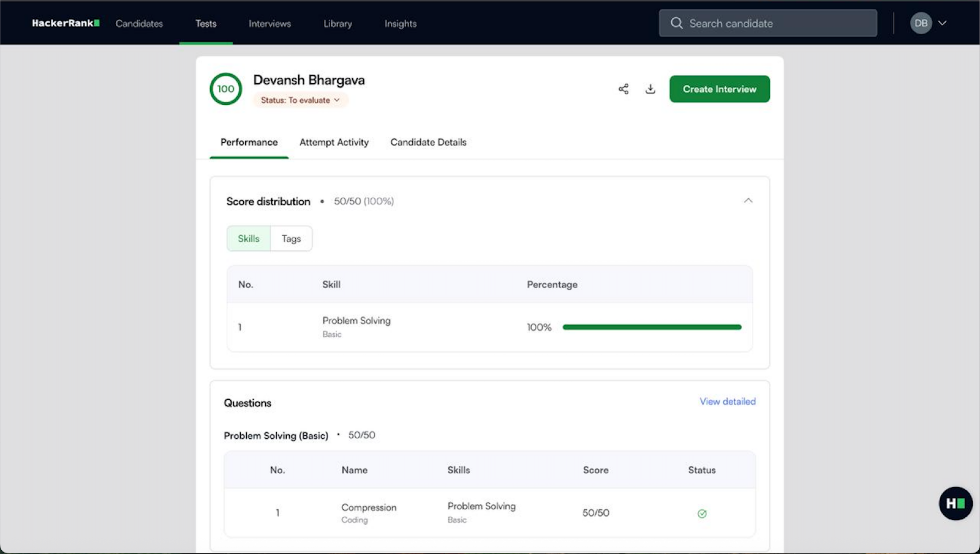Image resolution: width=980 pixels, height=554 pixels.
Task: Open the Candidate Details tab
Action: click(x=428, y=142)
